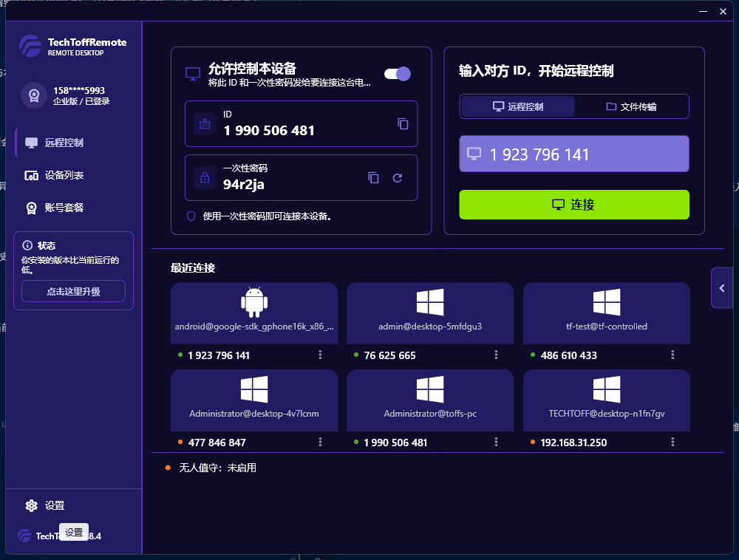Open more options for 486 610 433
Screen dimensions: 739x560
672,355
